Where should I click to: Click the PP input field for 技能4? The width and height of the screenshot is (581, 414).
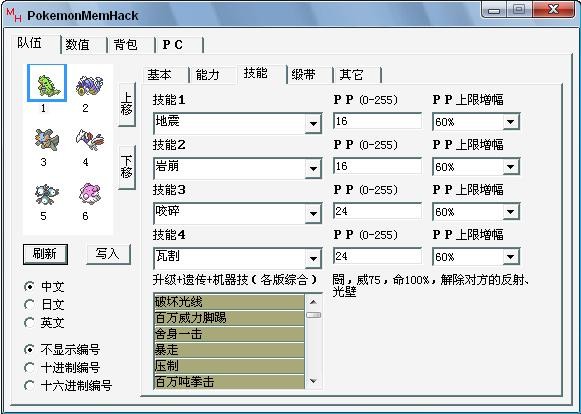(x=377, y=256)
